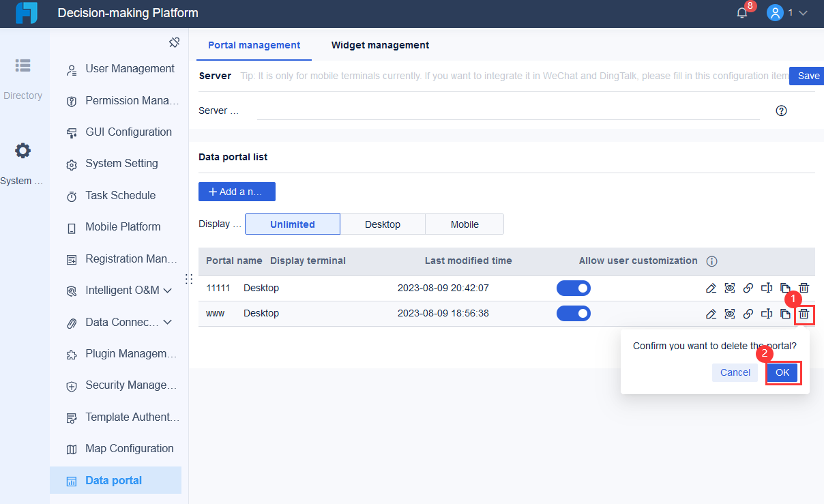Toggle user customization for the 11111 portal
Screen dimensions: 824x504
(x=574, y=288)
